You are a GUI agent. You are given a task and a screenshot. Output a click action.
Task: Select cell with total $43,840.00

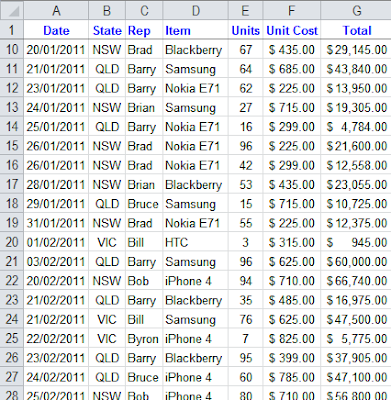[356, 69]
